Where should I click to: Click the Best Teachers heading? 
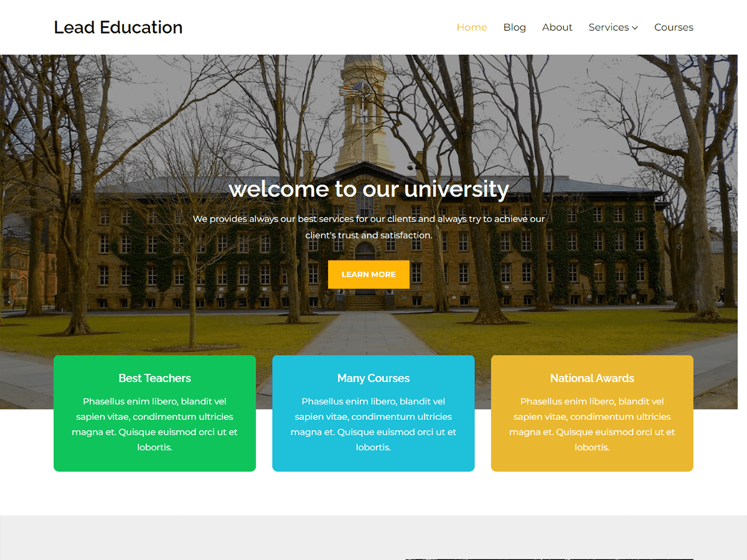[x=154, y=378]
